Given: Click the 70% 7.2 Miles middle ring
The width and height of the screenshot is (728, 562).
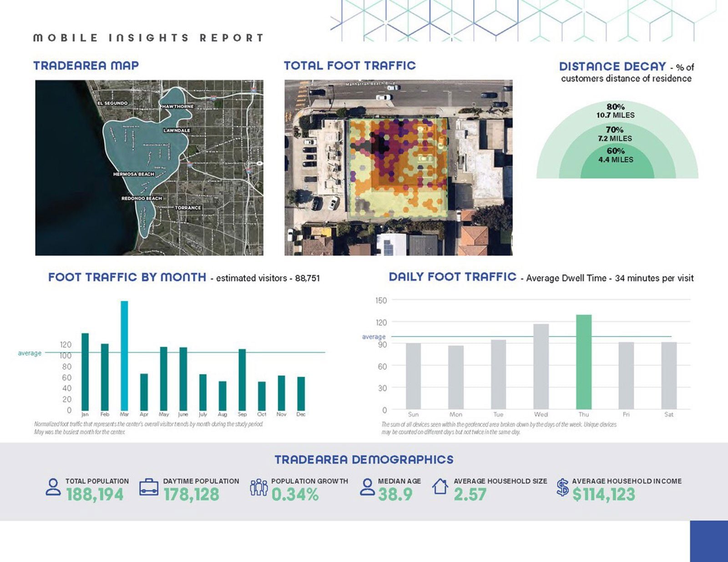Looking at the screenshot, I should point(615,134).
